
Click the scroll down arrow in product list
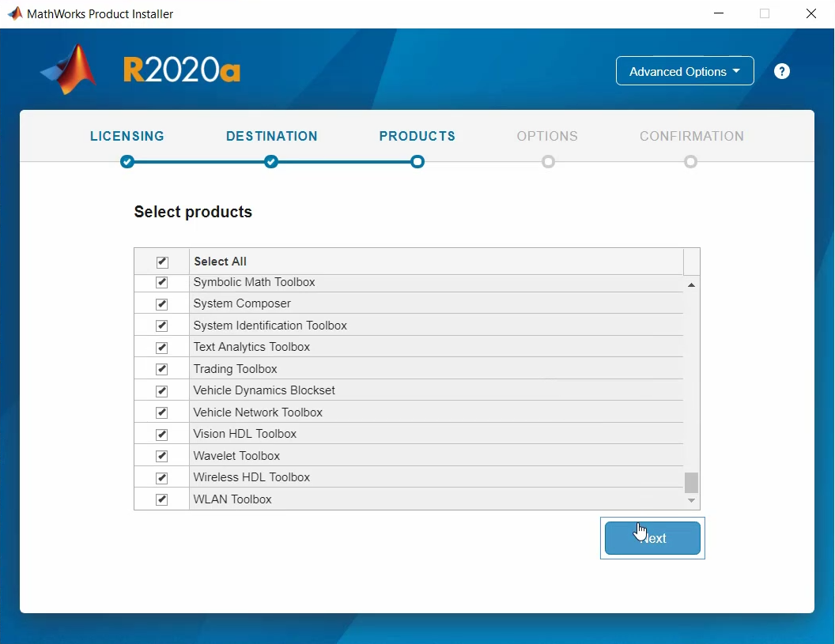[x=692, y=500]
